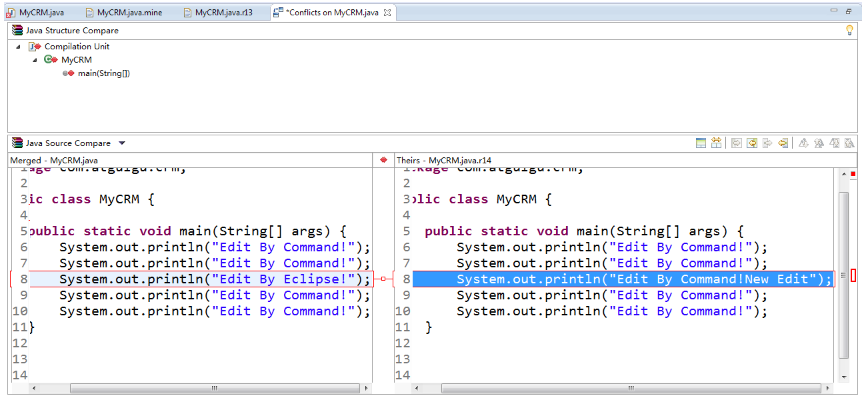Screen dimensions: 864x402
Task: Click the previous difference arrow icon
Action: (x=819, y=143)
